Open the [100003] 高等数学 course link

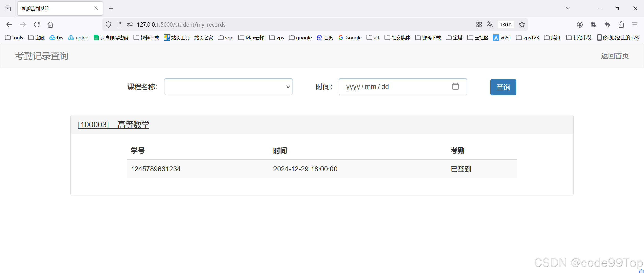point(113,125)
